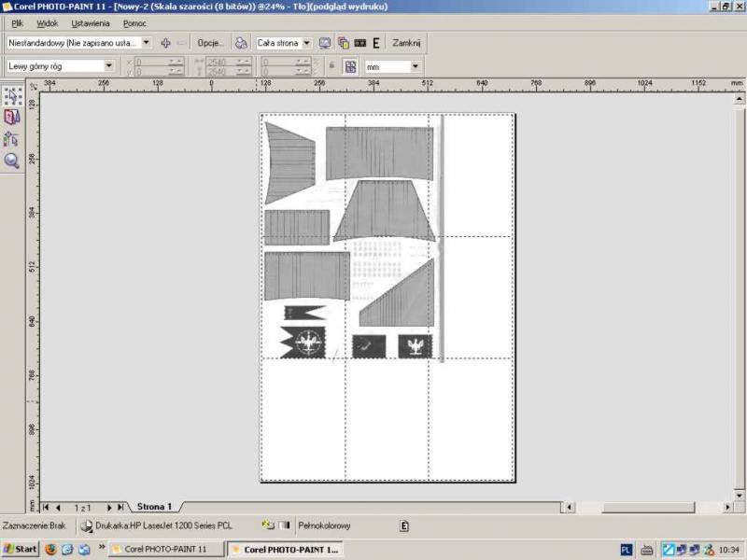Screen dimensions: 747x560
Task: Click the printer icon next to Opcje
Action: (241, 43)
